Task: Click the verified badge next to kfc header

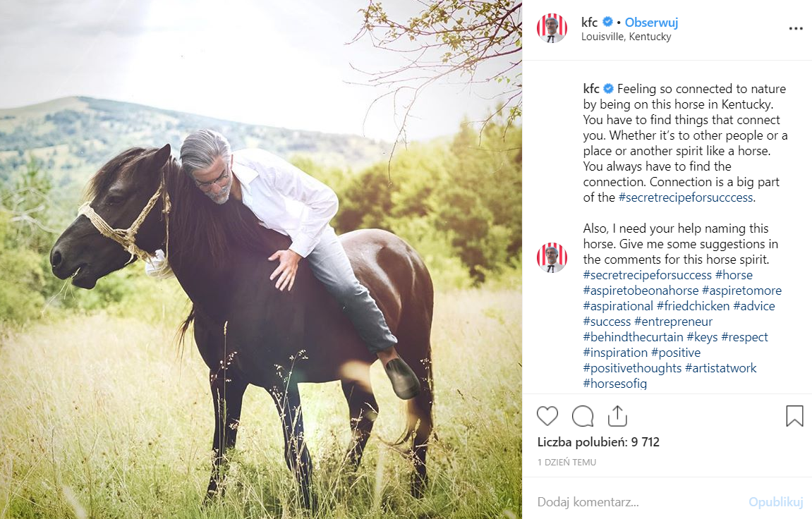Action: 608,22
